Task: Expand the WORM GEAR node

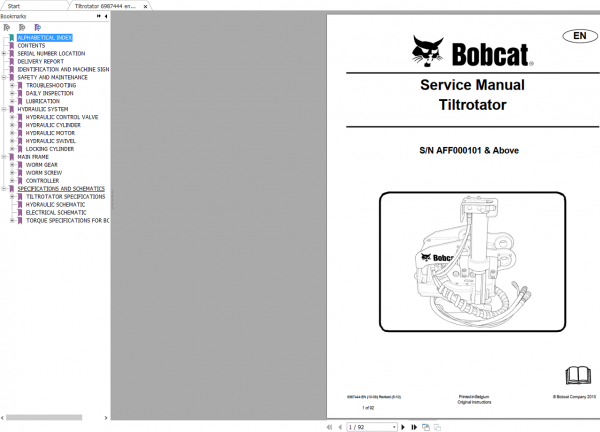Action: tap(12, 165)
